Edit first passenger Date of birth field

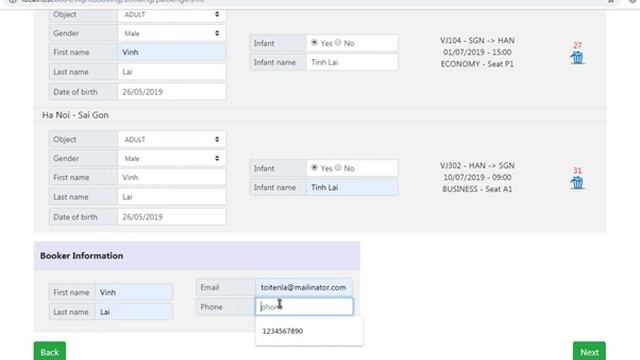point(171,92)
